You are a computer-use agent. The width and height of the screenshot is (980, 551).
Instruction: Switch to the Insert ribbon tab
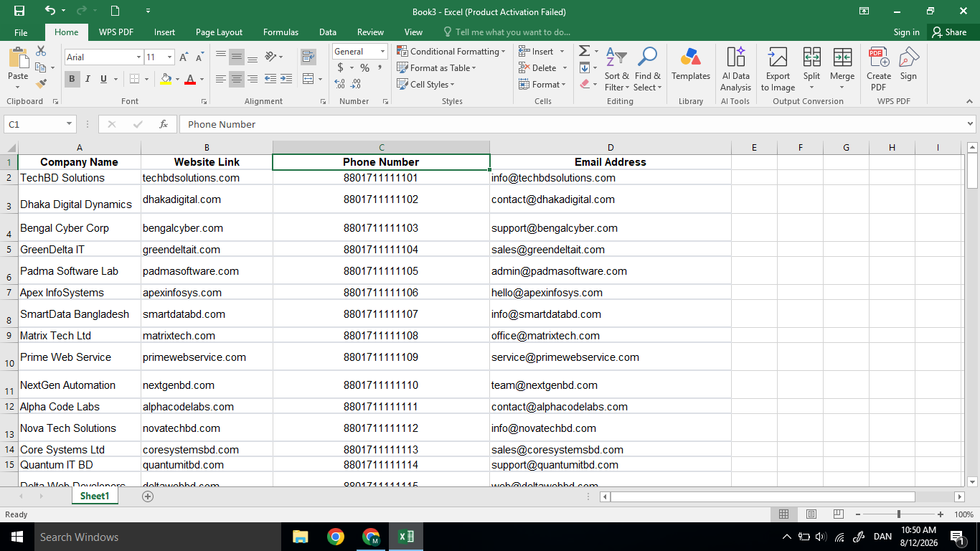[164, 32]
